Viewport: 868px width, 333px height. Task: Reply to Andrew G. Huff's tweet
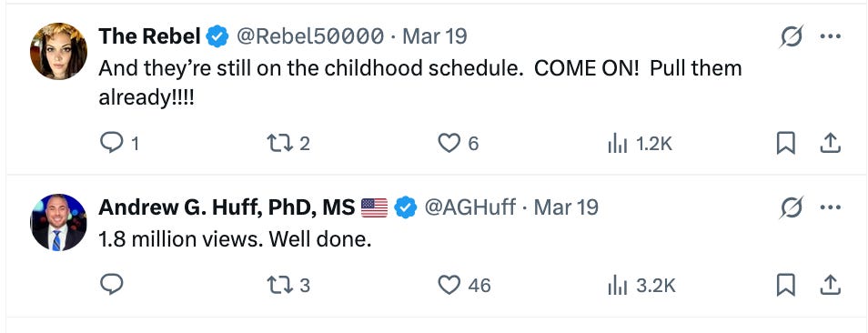click(x=111, y=286)
